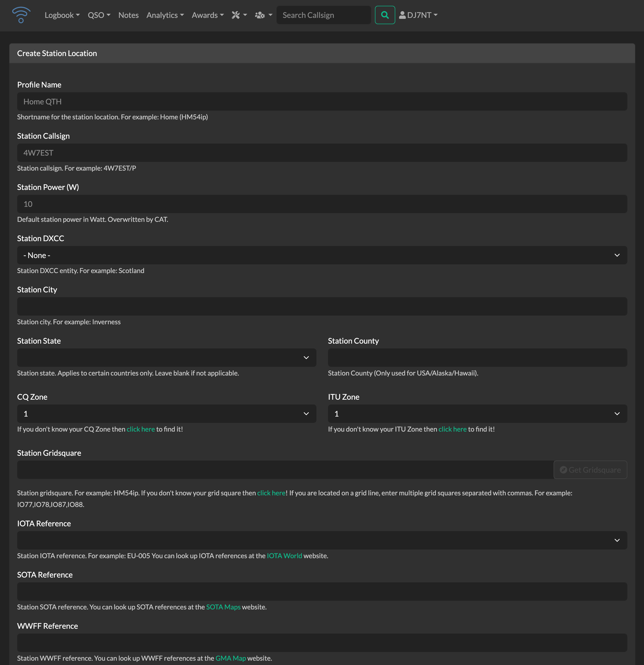Focus the Station City input

pyautogui.click(x=322, y=306)
